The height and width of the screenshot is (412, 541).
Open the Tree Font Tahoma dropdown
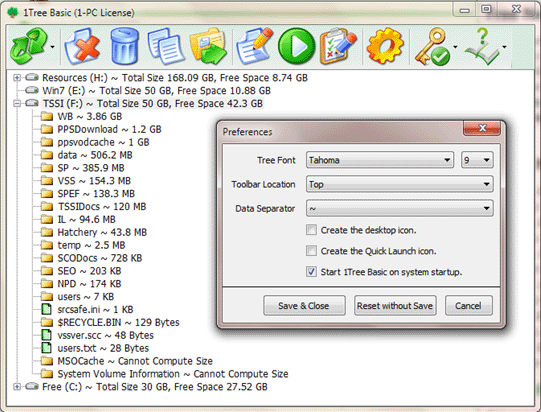380,160
